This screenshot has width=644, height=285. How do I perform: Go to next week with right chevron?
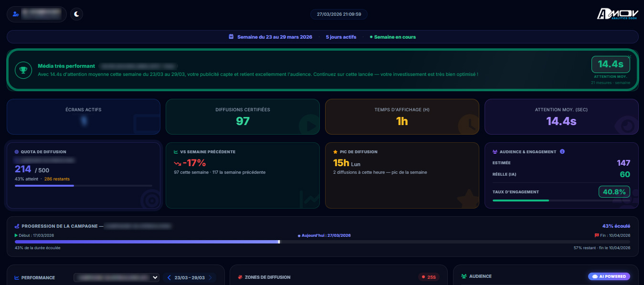(x=210, y=277)
